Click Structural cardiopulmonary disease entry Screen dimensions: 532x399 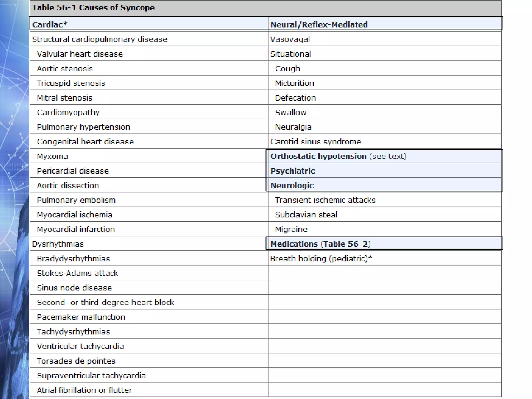(99, 39)
